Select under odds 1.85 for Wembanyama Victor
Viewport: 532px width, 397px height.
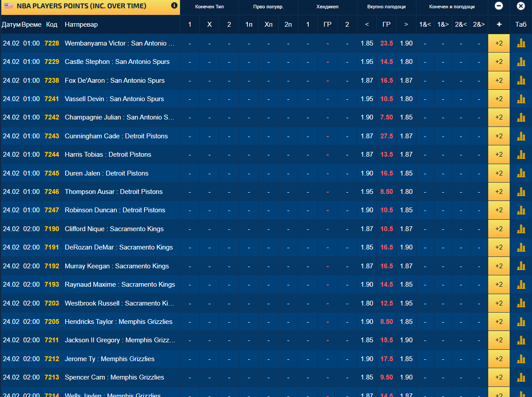coord(367,43)
